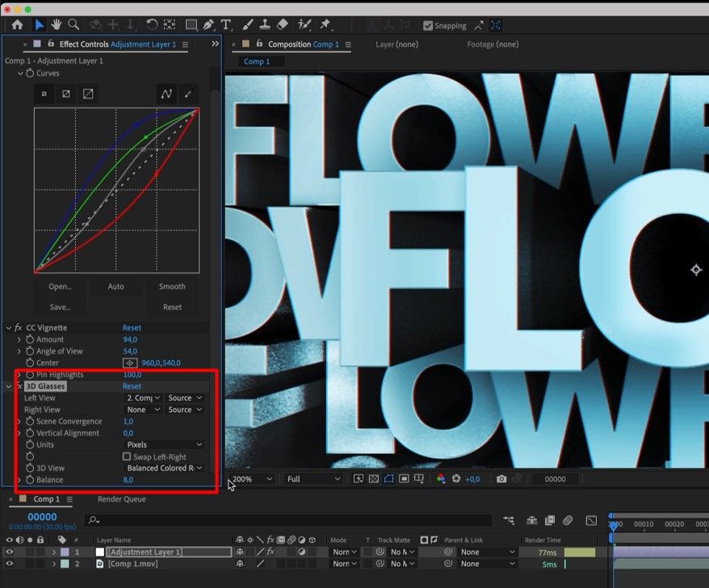
Task: Click the Home icon in toolbar
Action: click(x=17, y=25)
